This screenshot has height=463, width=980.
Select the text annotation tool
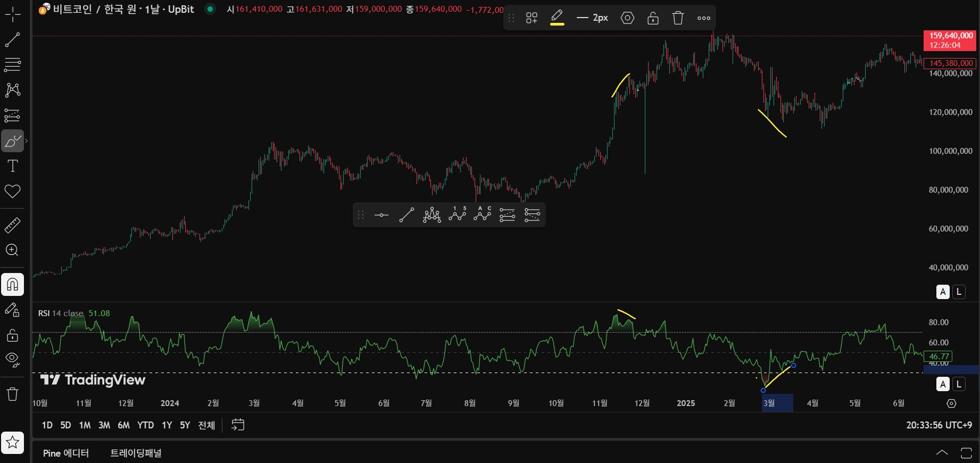[x=12, y=167]
